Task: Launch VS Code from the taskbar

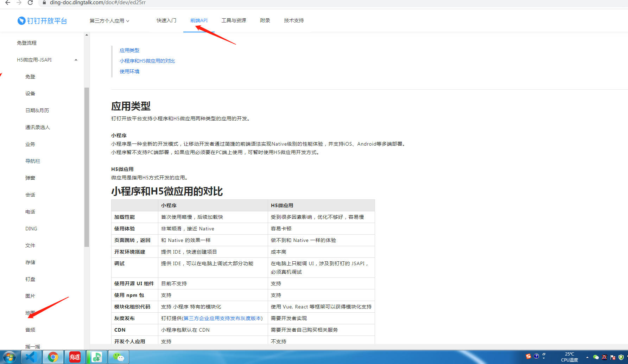Action: pos(31,357)
